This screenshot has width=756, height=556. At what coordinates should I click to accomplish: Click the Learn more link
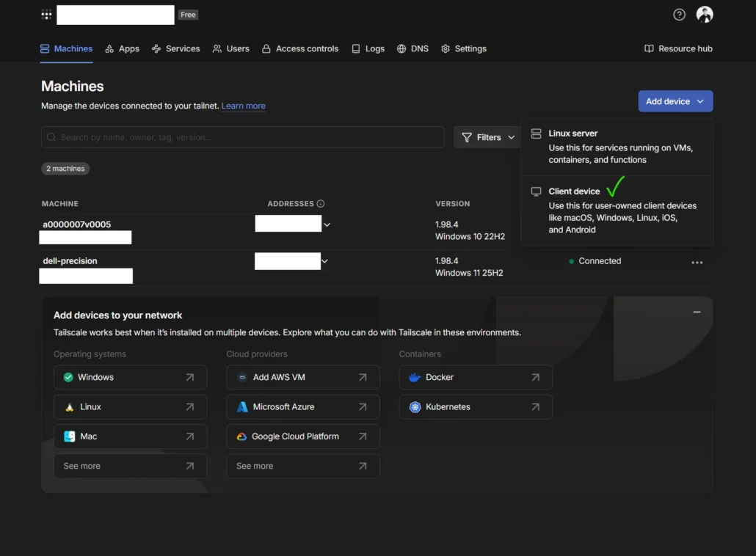coord(244,106)
